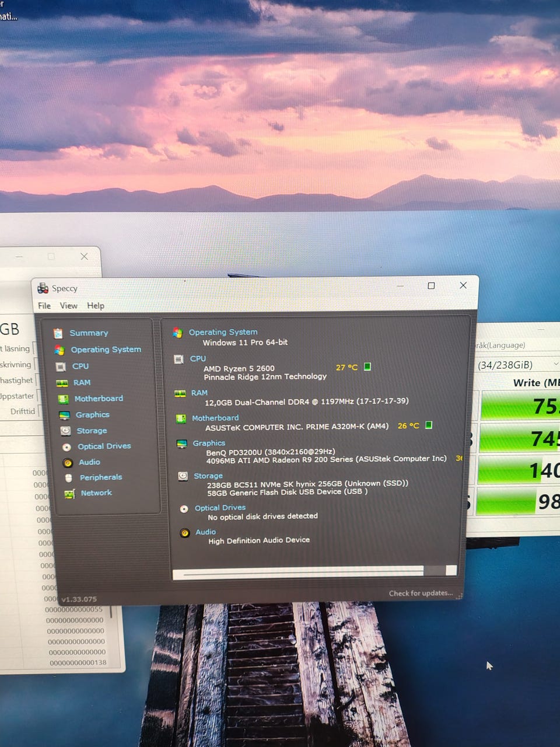The height and width of the screenshot is (747, 560).
Task: Click the Windows logo icon beside Operating System heading
Action: tap(178, 333)
